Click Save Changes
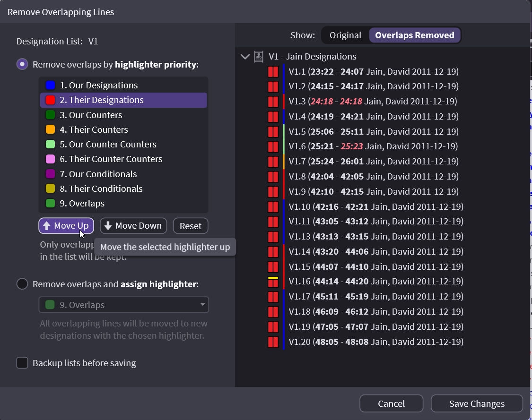The image size is (532, 420). (477, 403)
